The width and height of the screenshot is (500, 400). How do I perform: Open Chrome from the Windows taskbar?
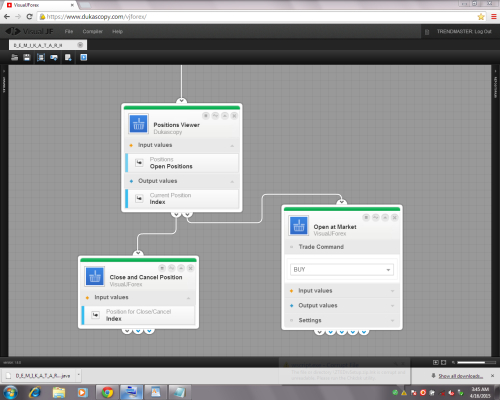pyautogui.click(x=107, y=392)
